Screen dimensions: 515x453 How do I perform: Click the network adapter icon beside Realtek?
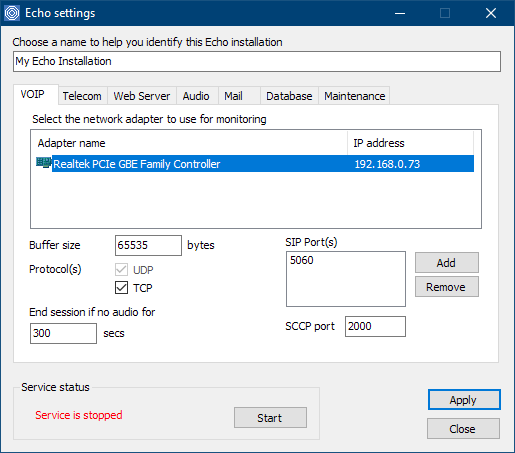[43, 163]
